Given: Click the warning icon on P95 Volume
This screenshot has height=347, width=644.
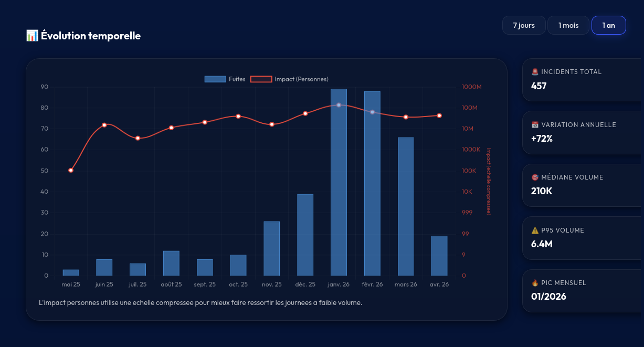Looking at the screenshot, I should point(535,230).
